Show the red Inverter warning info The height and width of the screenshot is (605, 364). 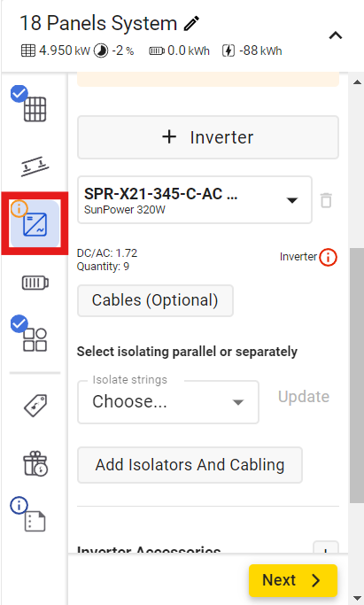tap(329, 257)
